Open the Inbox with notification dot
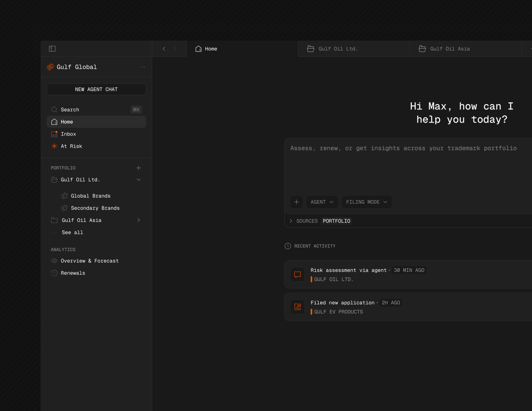532x411 pixels. point(68,134)
